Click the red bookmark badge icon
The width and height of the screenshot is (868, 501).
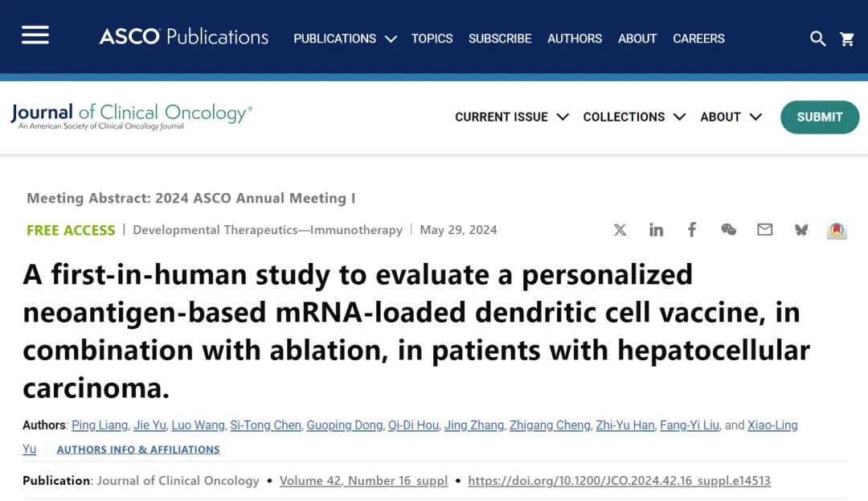[837, 230]
